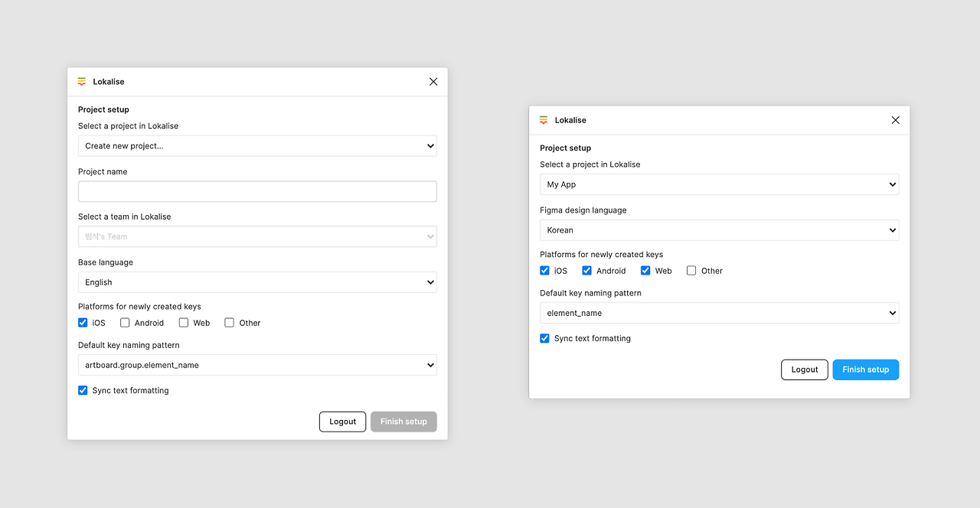Check Other in the right dialog

pos(691,271)
